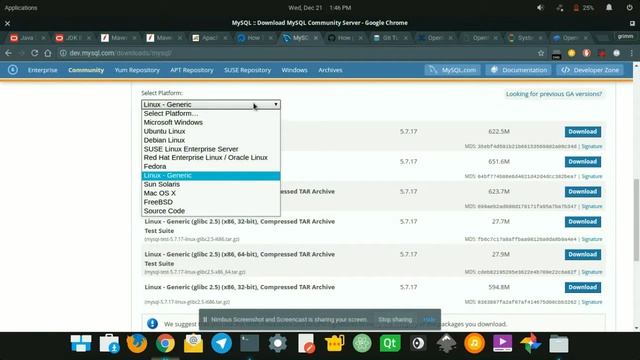Image resolution: width=640 pixels, height=360 pixels.
Task: Open the APT Repository nav item
Action: [192, 70]
